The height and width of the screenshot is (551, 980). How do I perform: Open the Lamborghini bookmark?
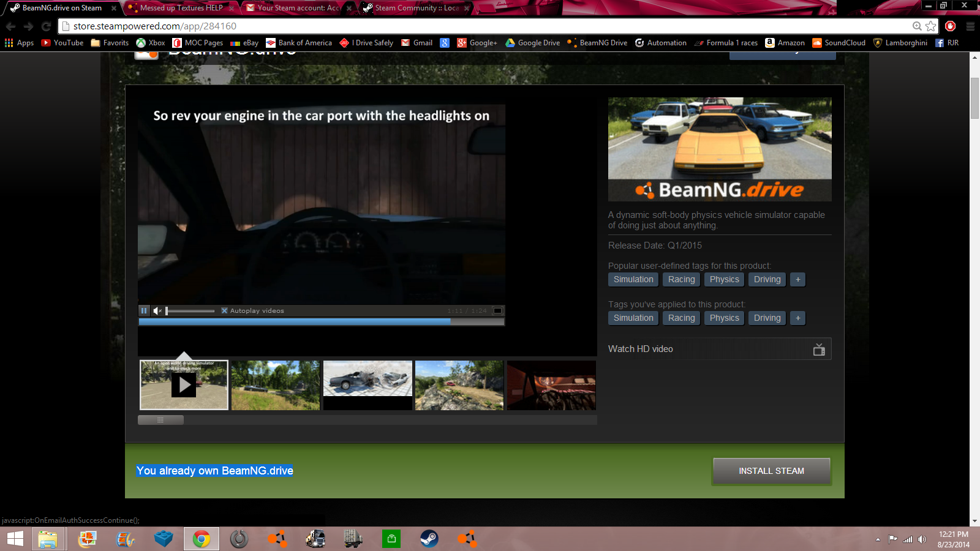pyautogui.click(x=900, y=43)
